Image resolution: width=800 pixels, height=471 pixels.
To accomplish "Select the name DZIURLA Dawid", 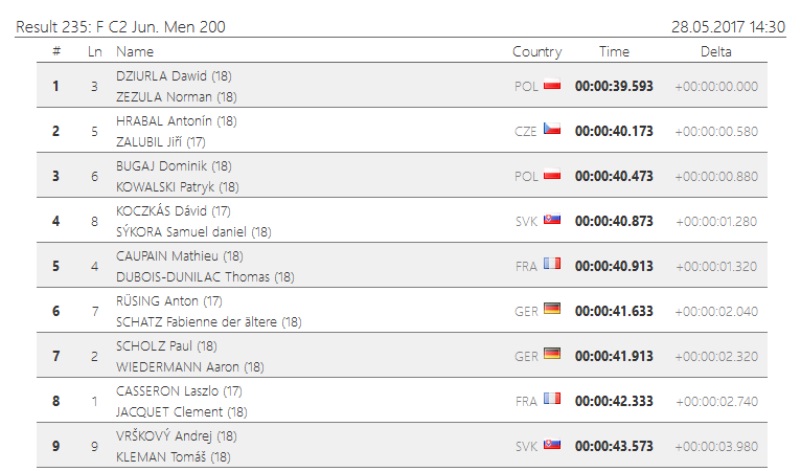I will (x=162, y=75).
